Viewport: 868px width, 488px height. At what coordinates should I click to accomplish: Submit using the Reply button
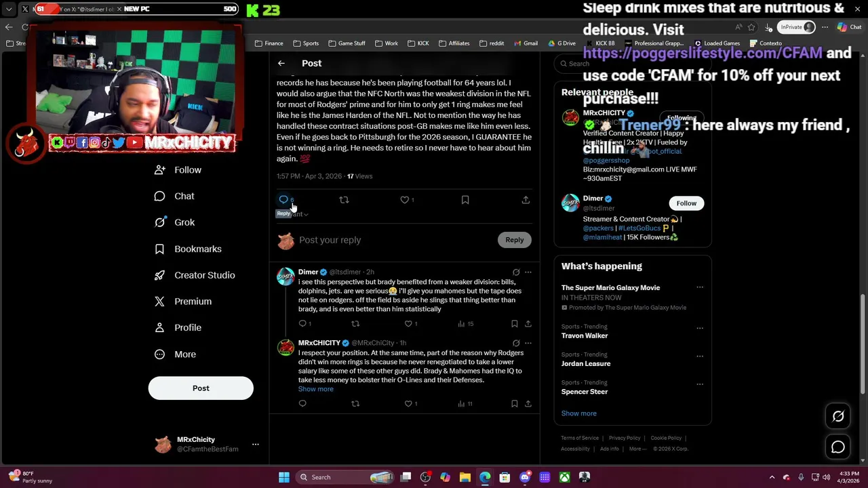pyautogui.click(x=515, y=240)
